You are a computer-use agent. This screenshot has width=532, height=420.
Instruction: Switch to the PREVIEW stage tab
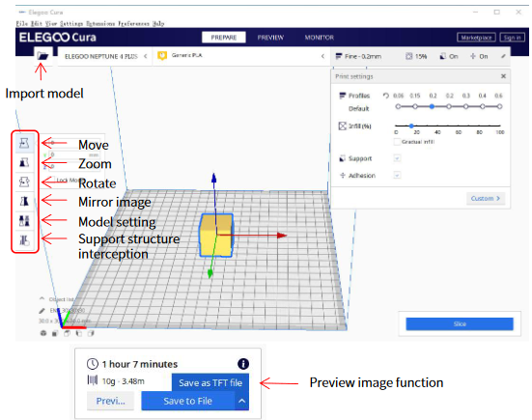point(270,38)
